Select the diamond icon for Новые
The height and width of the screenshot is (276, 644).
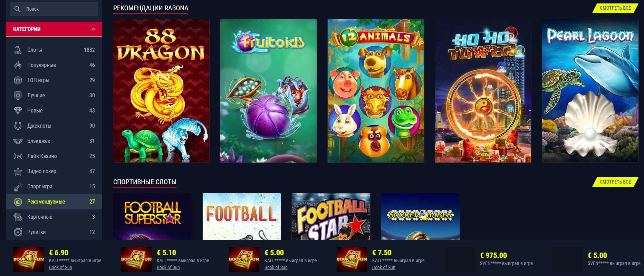pyautogui.click(x=18, y=111)
